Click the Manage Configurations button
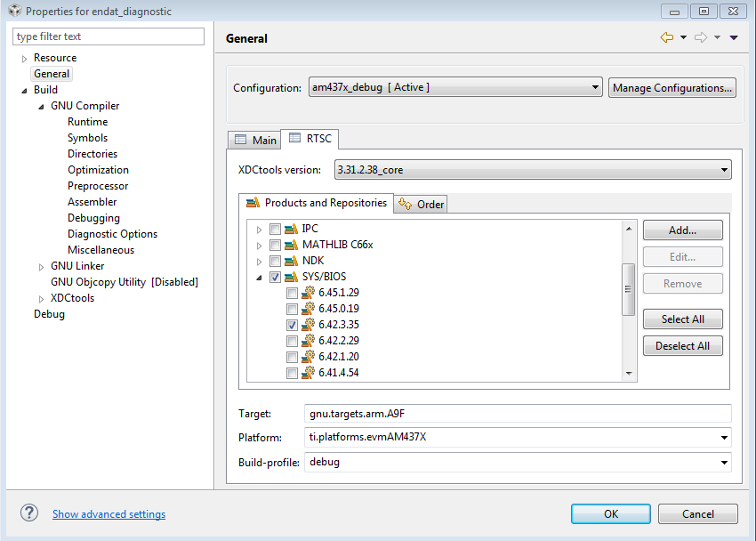Image resolution: width=756 pixels, height=541 pixels. pyautogui.click(x=672, y=88)
